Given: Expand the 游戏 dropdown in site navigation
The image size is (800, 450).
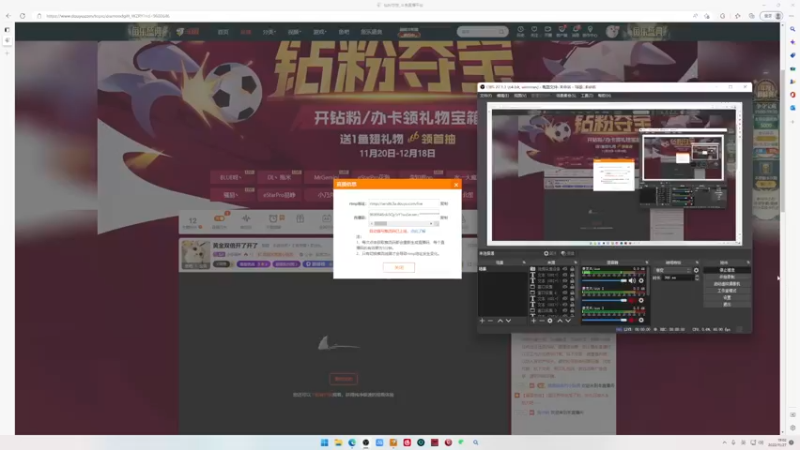Looking at the screenshot, I should 319,32.
